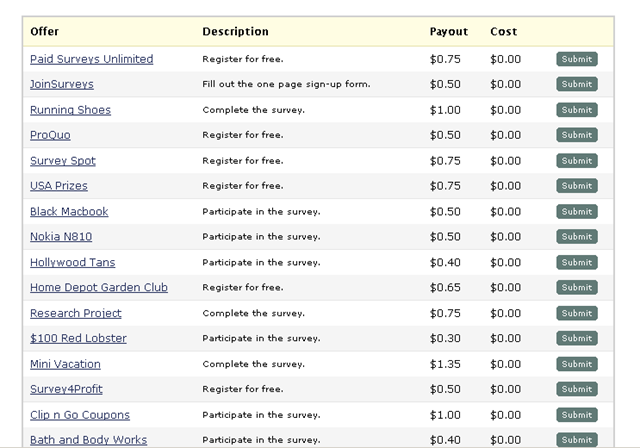Open the ProQuo offer link
Viewport: 640px width, 448px height.
50,135
